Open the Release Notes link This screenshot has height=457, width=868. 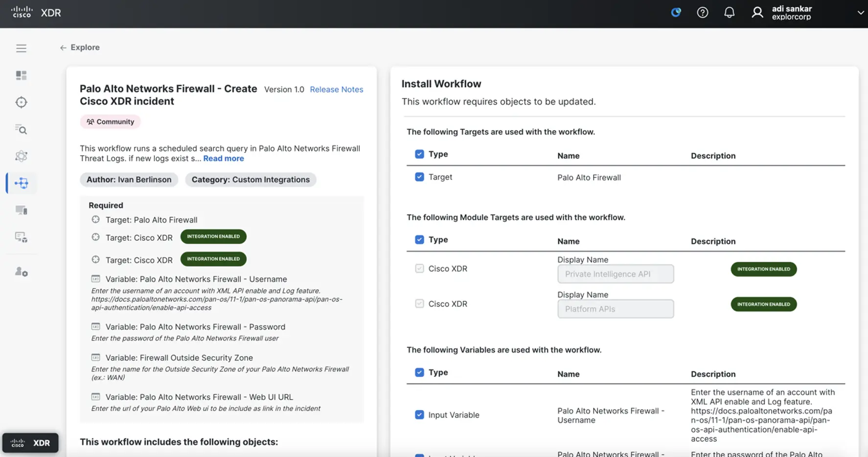(x=336, y=90)
